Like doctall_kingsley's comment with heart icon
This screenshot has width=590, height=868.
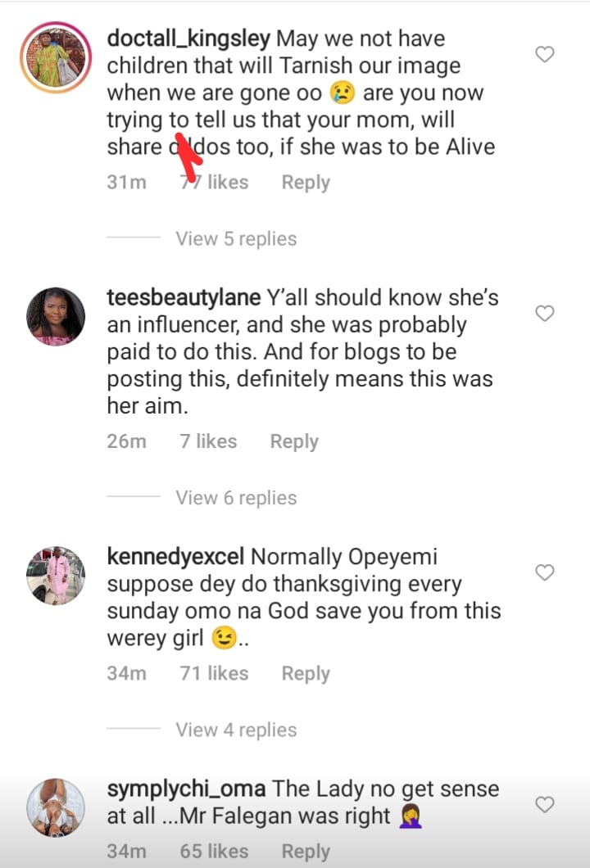coord(545,55)
